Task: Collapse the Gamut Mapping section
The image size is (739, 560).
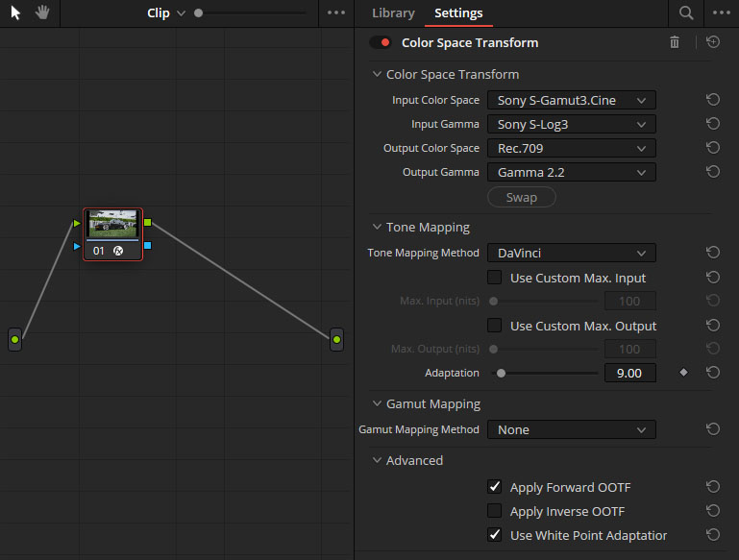Action: pos(377,404)
